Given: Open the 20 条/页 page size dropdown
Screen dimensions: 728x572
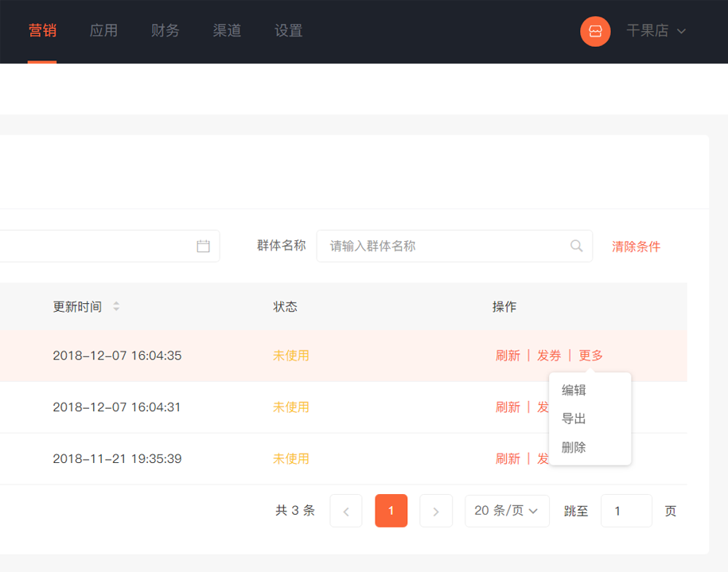Looking at the screenshot, I should [507, 511].
